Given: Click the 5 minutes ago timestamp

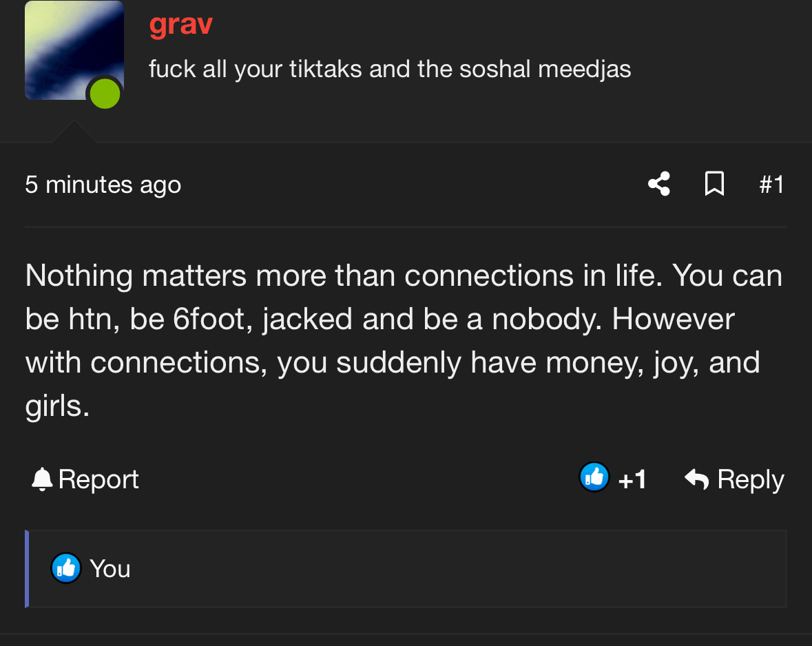Looking at the screenshot, I should pyautogui.click(x=103, y=185).
